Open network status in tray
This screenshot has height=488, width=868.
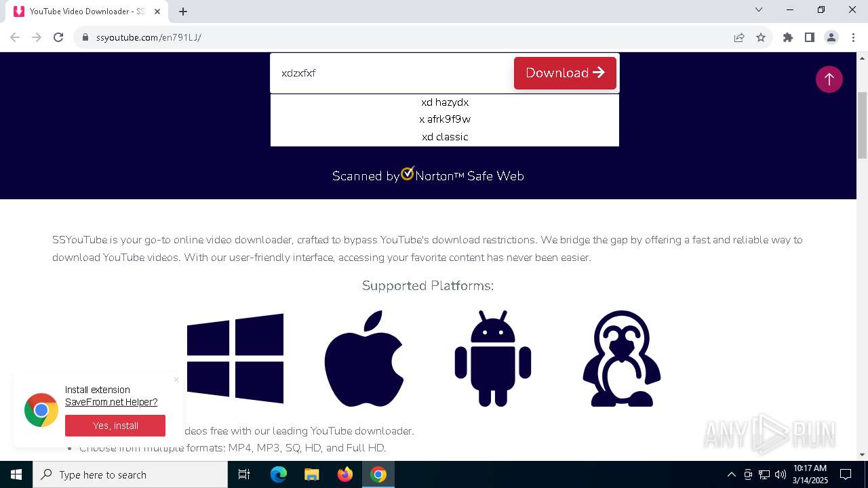pyautogui.click(x=764, y=474)
